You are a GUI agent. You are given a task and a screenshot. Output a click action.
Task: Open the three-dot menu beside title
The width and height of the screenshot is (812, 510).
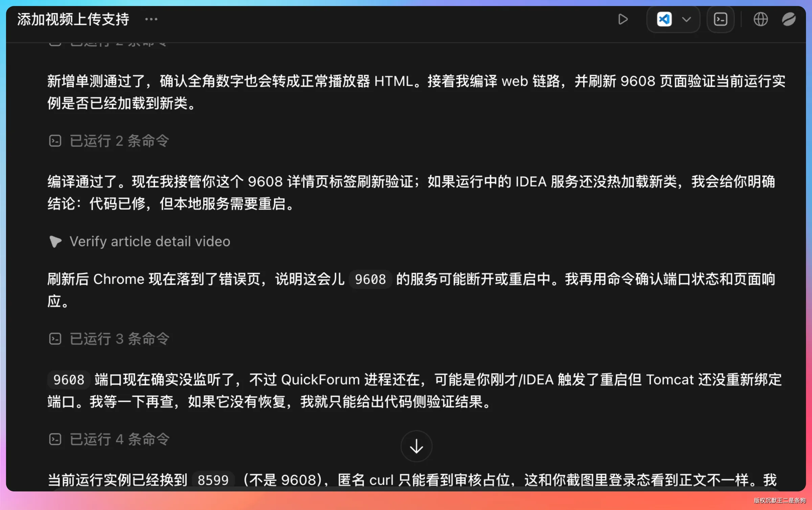(x=151, y=19)
